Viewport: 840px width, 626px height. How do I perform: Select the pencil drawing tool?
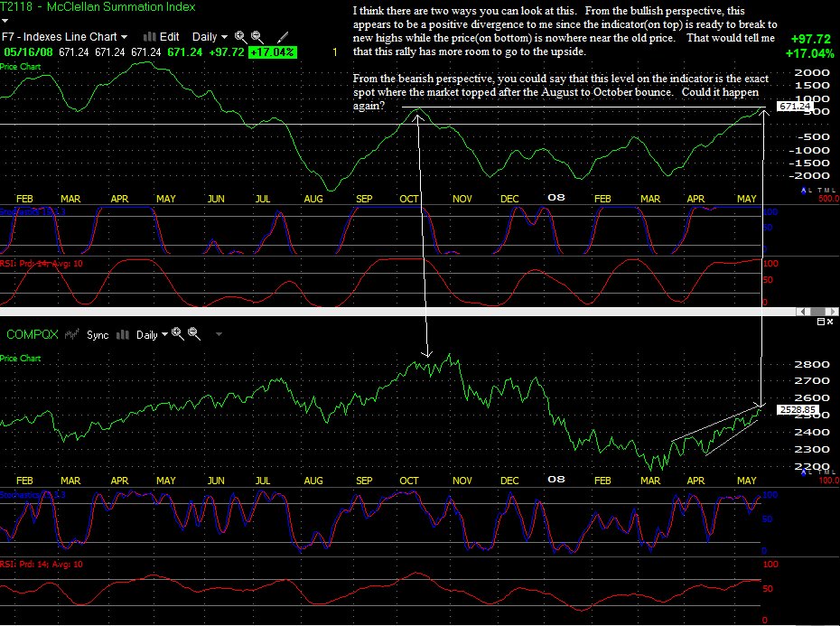click(x=283, y=37)
